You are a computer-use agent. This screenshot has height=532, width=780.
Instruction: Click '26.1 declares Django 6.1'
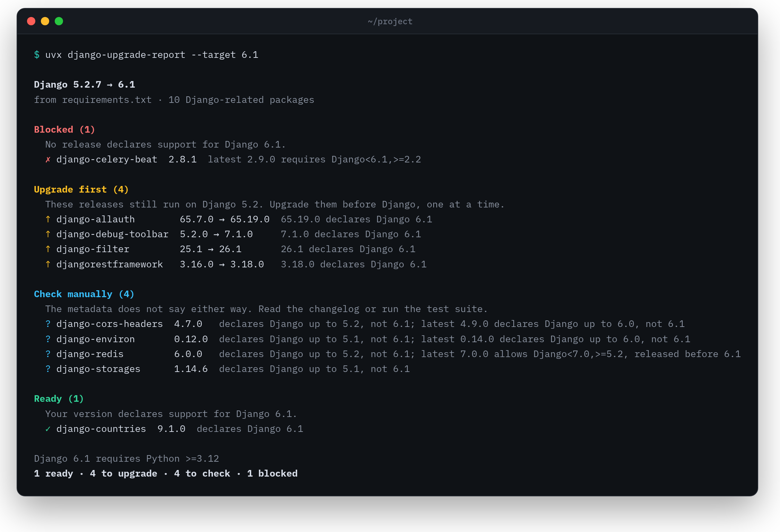348,249
